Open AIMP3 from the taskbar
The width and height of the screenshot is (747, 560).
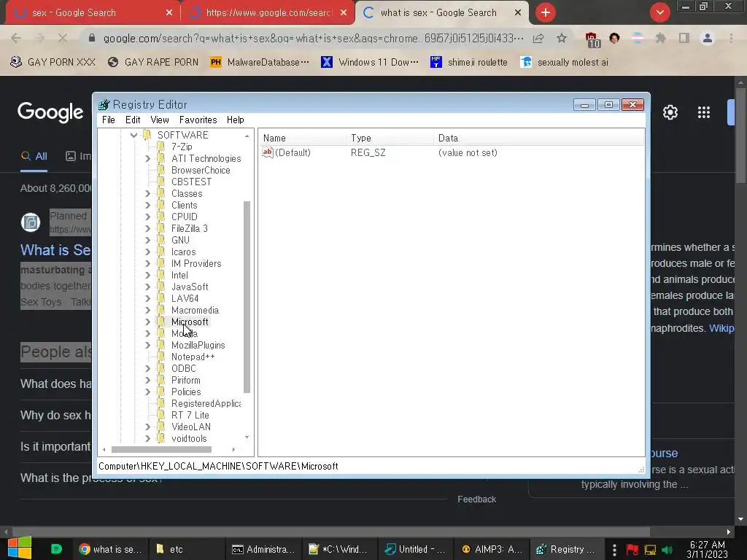pyautogui.click(x=492, y=549)
